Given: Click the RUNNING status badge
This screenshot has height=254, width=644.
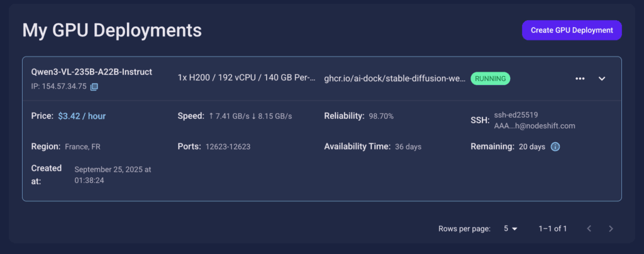Looking at the screenshot, I should pos(491,79).
